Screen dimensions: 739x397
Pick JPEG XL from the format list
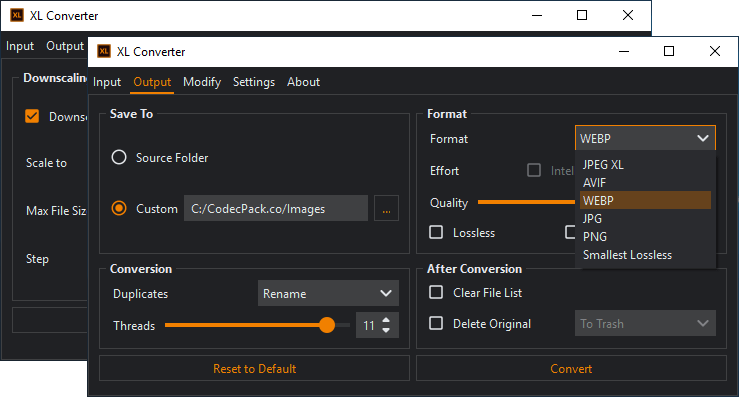(645, 165)
